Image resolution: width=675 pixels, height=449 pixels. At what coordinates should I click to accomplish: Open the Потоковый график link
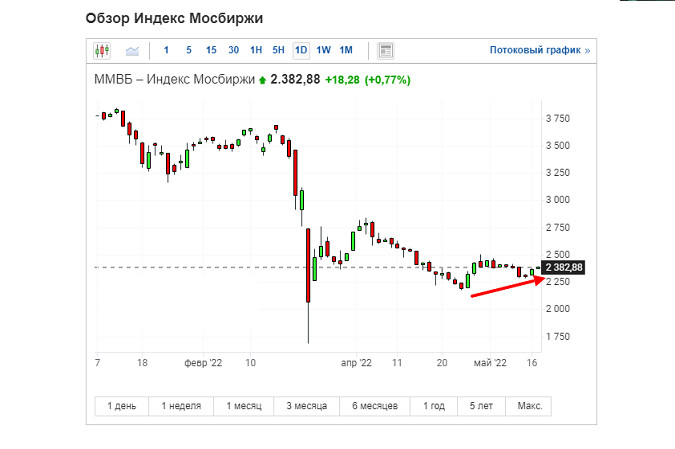(540, 50)
